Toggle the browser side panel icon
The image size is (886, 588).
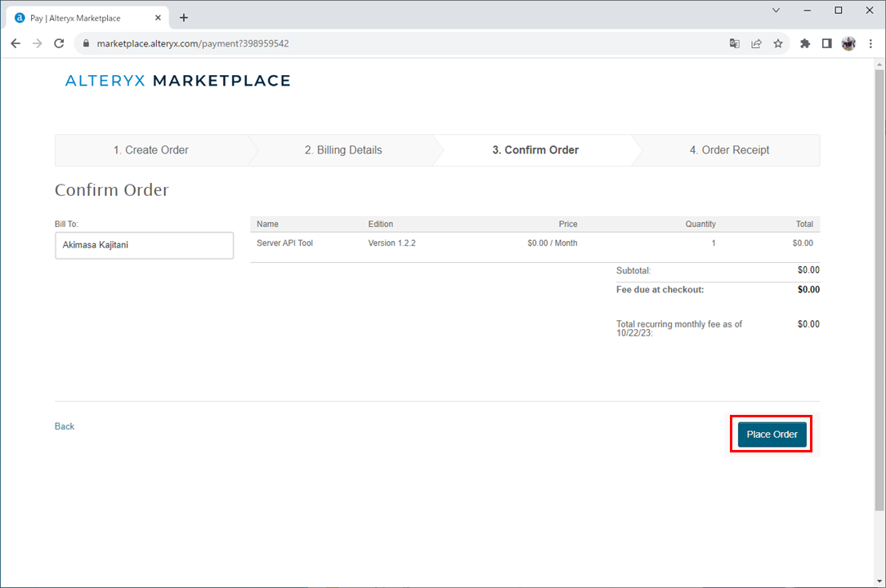click(826, 43)
